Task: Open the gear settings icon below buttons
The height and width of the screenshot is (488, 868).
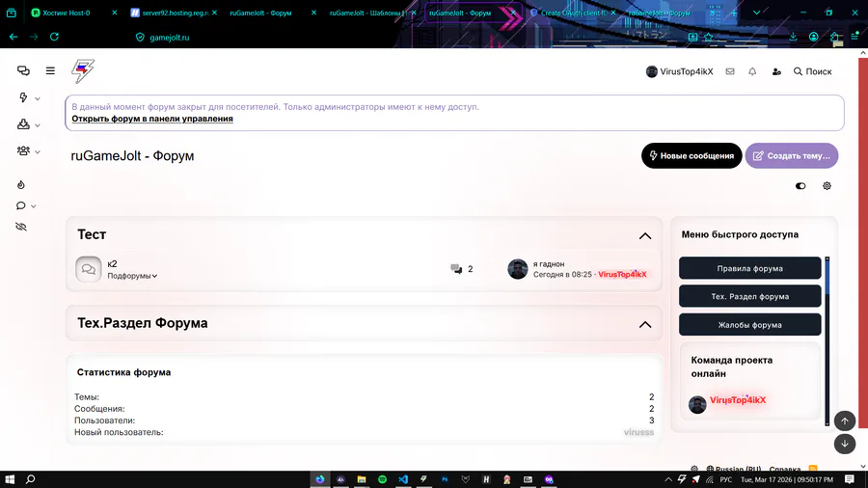Action: point(827,186)
